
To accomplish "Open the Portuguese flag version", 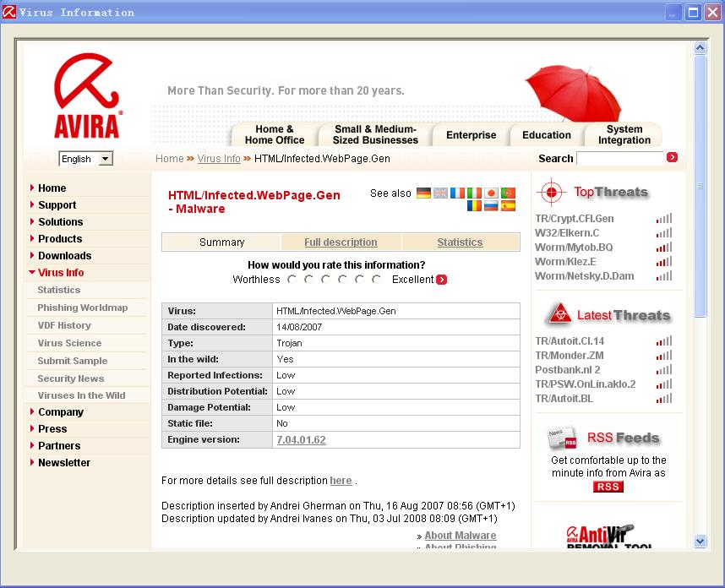I will 508,193.
